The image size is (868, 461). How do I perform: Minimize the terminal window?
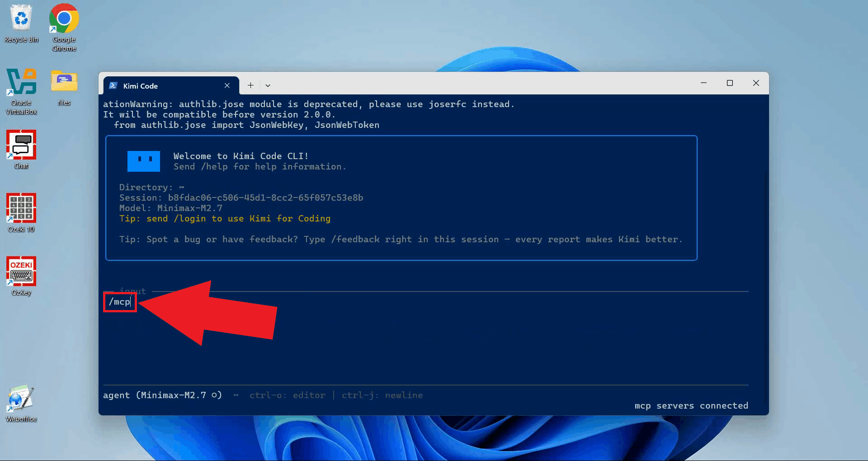click(x=703, y=83)
